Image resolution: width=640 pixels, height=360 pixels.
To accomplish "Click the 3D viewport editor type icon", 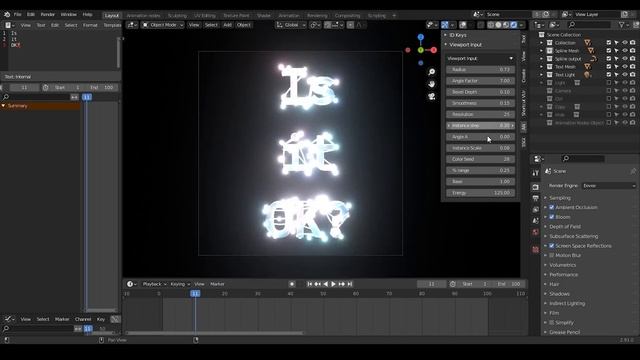I will pyautogui.click(x=132, y=25).
